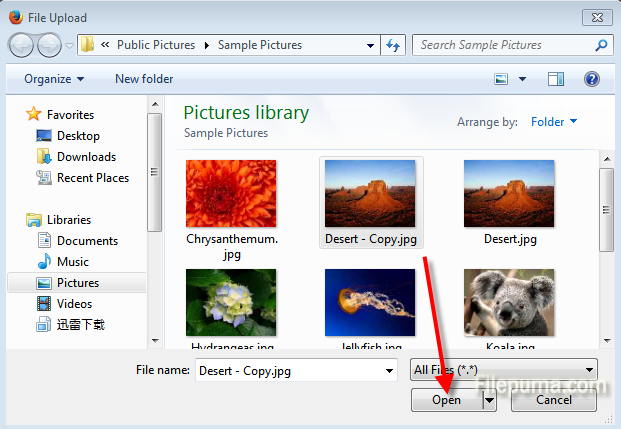Click the folder icon in the address bar

87,44
